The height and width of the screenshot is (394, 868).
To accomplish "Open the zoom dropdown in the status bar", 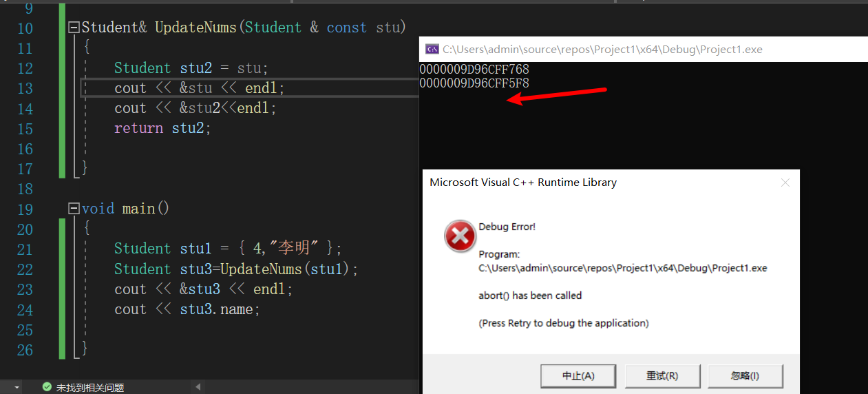I will tap(17, 388).
